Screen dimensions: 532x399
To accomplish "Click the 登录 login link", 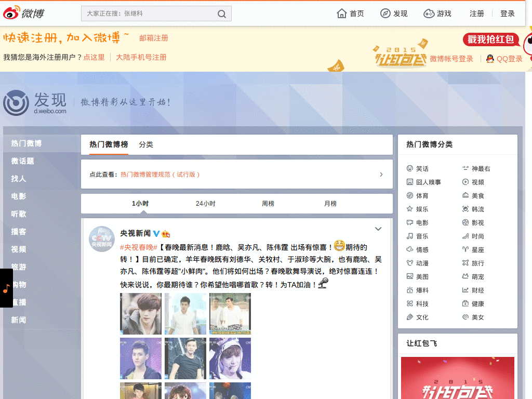I will pyautogui.click(x=507, y=14).
